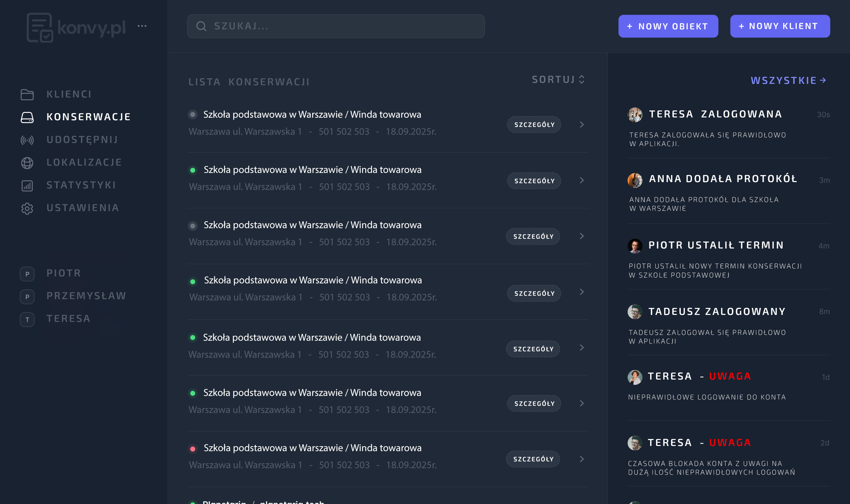
Task: Click the Lokalizacje globe icon
Action: 27,163
